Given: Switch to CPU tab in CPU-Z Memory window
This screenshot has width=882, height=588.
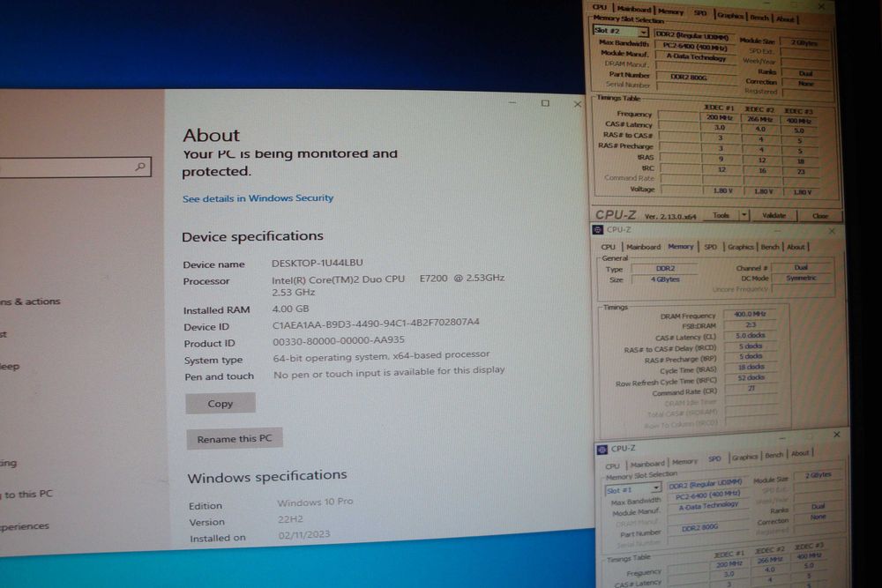Looking at the screenshot, I should 608,247.
